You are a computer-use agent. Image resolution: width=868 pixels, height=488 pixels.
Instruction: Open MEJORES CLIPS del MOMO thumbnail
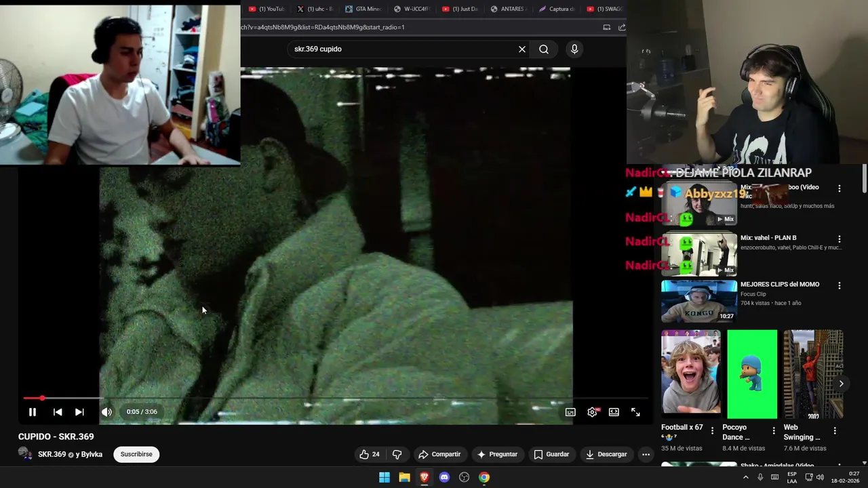pyautogui.click(x=699, y=301)
